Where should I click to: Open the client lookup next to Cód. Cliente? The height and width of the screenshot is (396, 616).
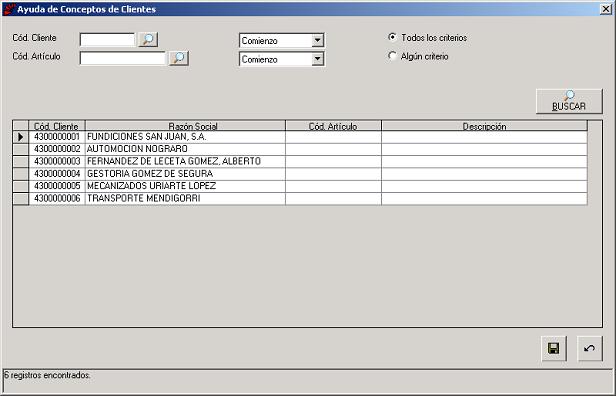point(148,39)
